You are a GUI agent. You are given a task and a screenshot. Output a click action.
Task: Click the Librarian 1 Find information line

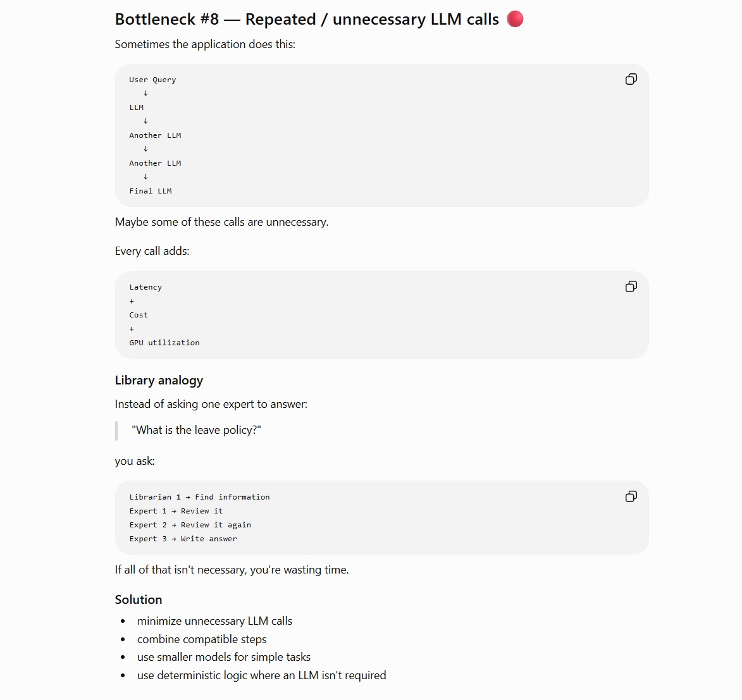(x=199, y=497)
